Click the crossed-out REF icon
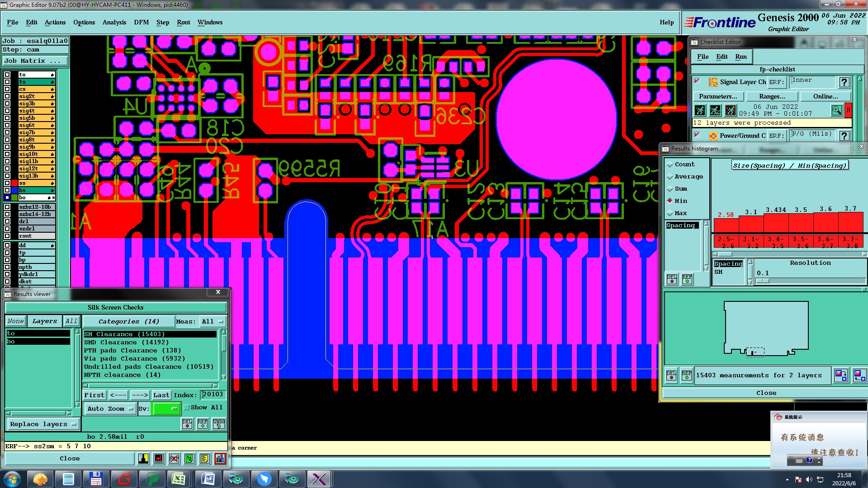The width and height of the screenshot is (868, 488). [x=174, y=459]
